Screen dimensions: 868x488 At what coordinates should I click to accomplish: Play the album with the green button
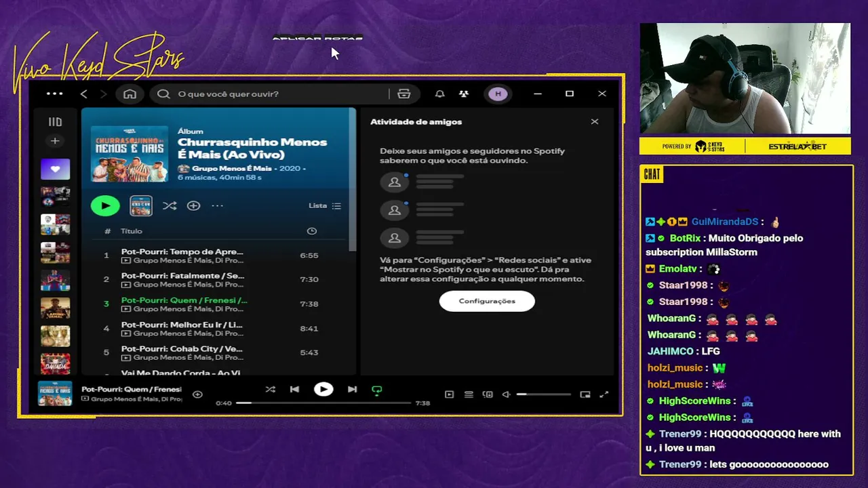coord(105,205)
